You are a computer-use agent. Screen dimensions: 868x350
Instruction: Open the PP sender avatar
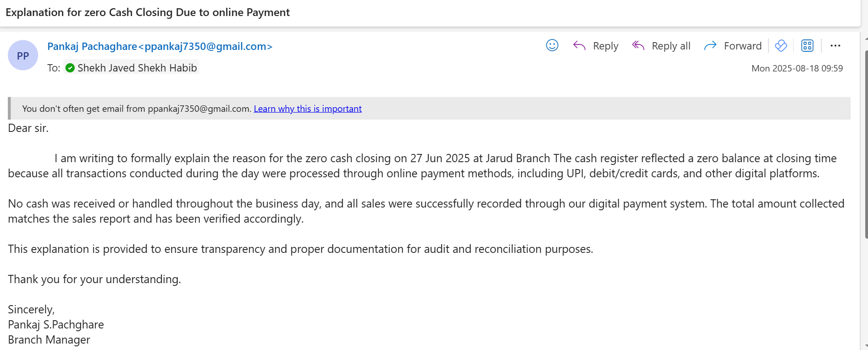pyautogui.click(x=23, y=55)
